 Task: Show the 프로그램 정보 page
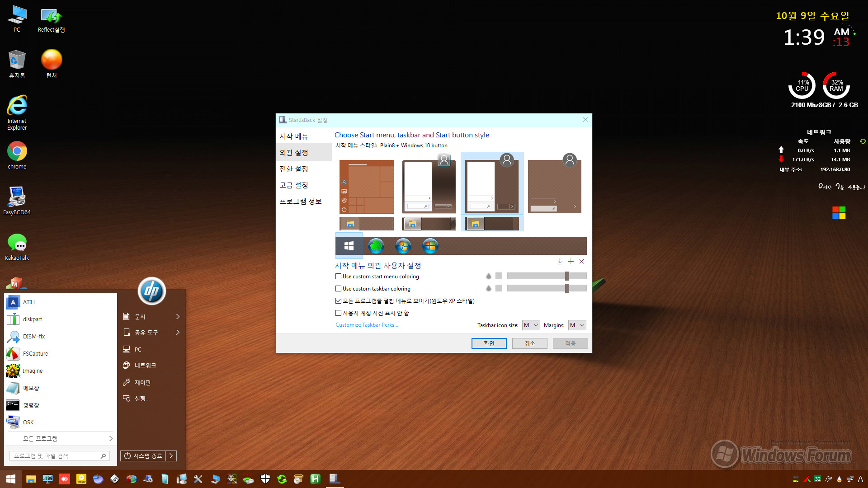tap(304, 202)
